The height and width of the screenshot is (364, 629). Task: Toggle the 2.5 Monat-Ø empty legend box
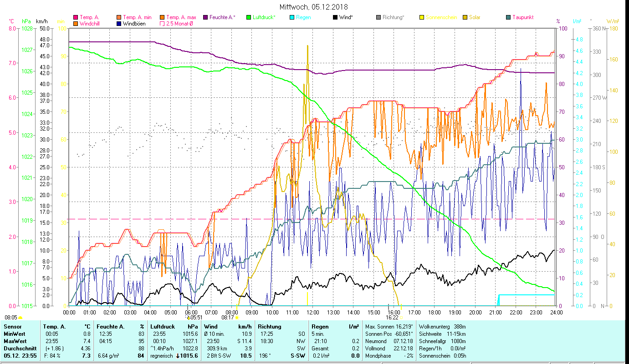162,24
